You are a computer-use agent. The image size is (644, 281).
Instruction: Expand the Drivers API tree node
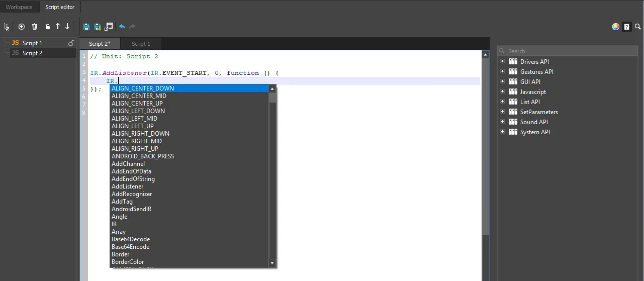502,61
